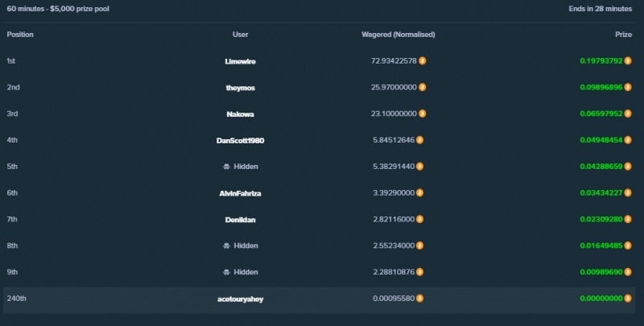This screenshot has width=644, height=326.
Task: Click bitcoin icon beside prize 0.02309280
Action: point(628,219)
